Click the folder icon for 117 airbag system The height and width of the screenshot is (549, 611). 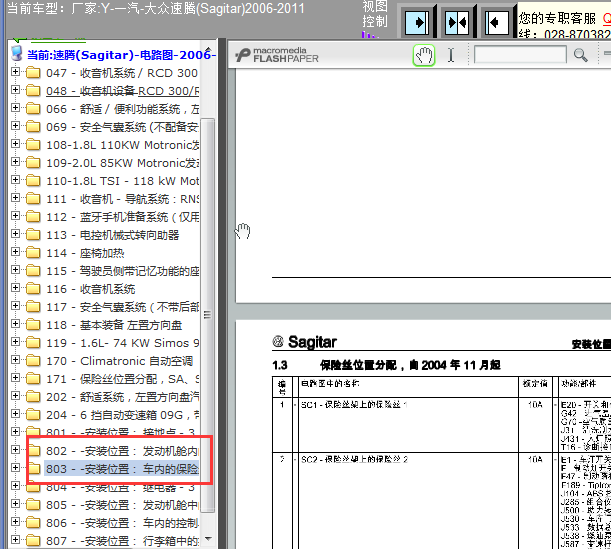point(33,307)
